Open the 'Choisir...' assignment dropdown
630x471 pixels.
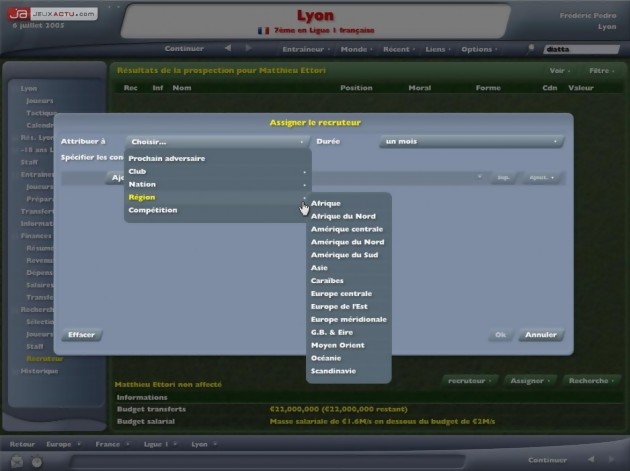[x=216, y=142]
